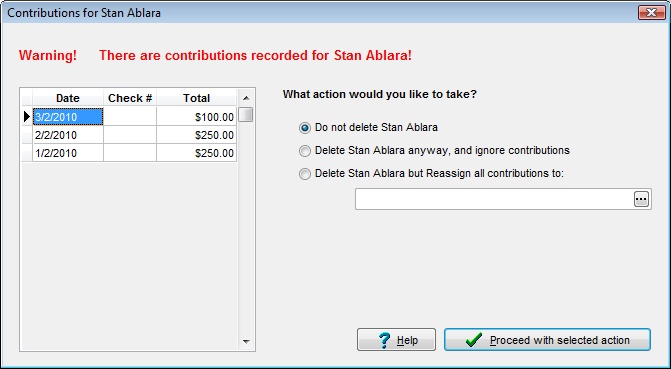Click the ellipsis browse button in reassign field
Viewport: 671px width, 369px height.
[641, 199]
